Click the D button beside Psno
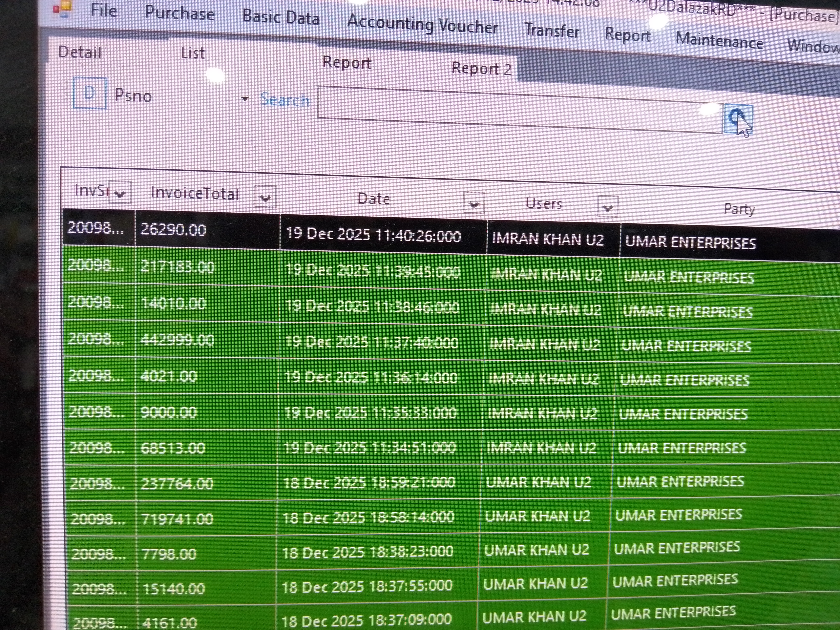Screen dimensions: 840x630 pyautogui.click(x=90, y=93)
